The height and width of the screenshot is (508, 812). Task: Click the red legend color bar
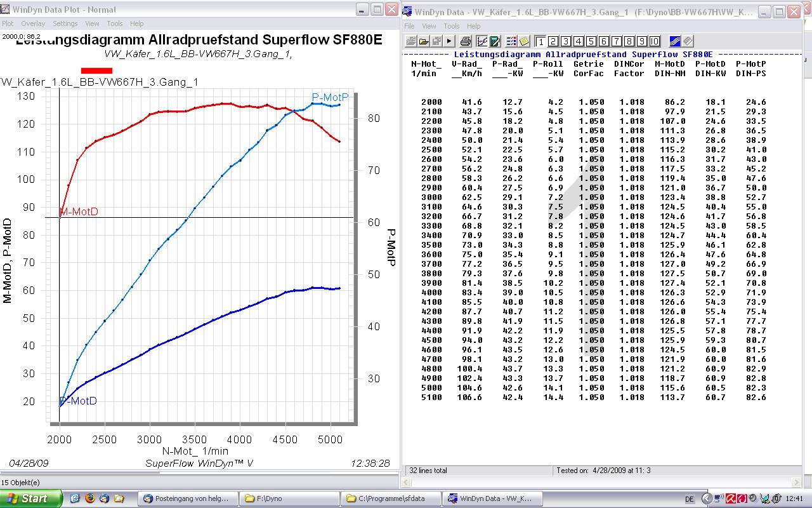(x=96, y=70)
